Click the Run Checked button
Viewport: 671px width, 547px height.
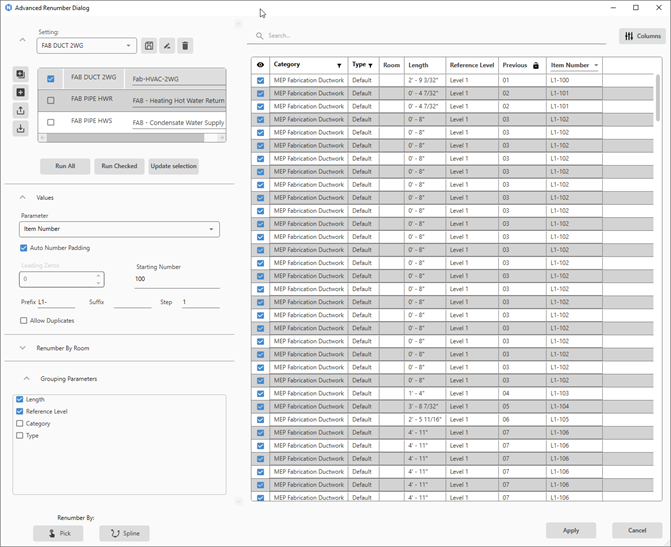(x=119, y=166)
